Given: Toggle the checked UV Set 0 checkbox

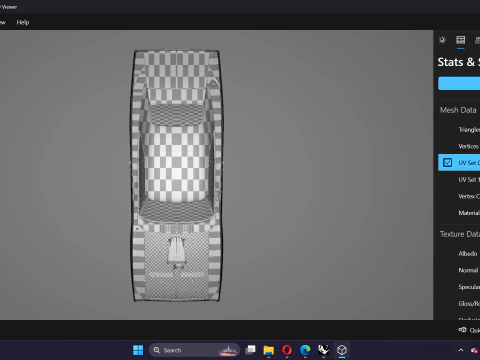Looking at the screenshot, I should click(447, 162).
